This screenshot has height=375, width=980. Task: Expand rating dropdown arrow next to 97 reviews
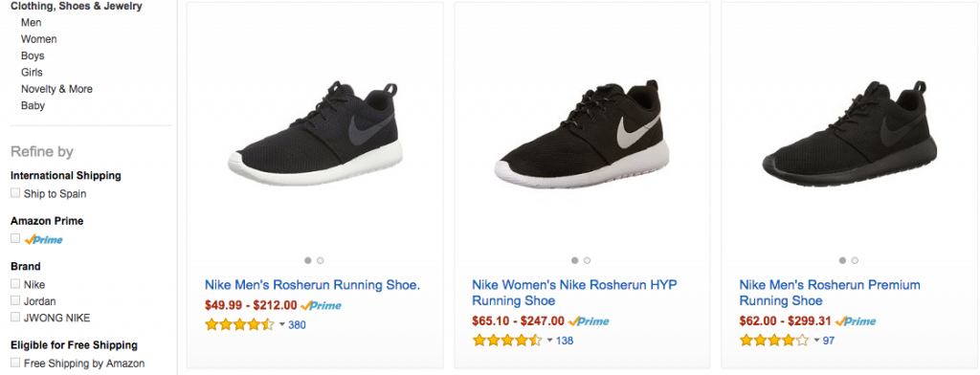(x=816, y=341)
